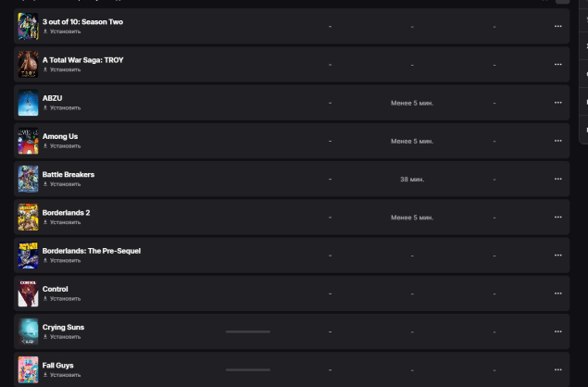588x387 pixels.
Task: Open the Borderlands: The Pre-Sequel title
Action: pos(91,251)
